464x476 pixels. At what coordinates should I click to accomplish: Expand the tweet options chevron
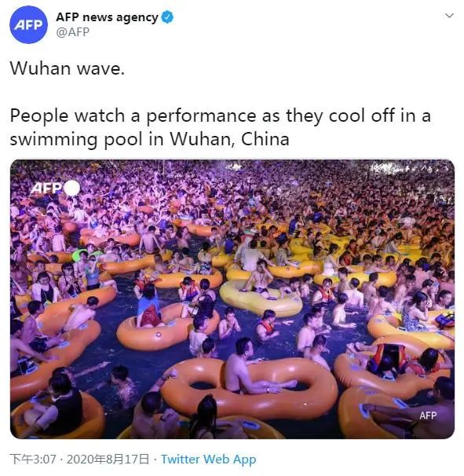(449, 16)
